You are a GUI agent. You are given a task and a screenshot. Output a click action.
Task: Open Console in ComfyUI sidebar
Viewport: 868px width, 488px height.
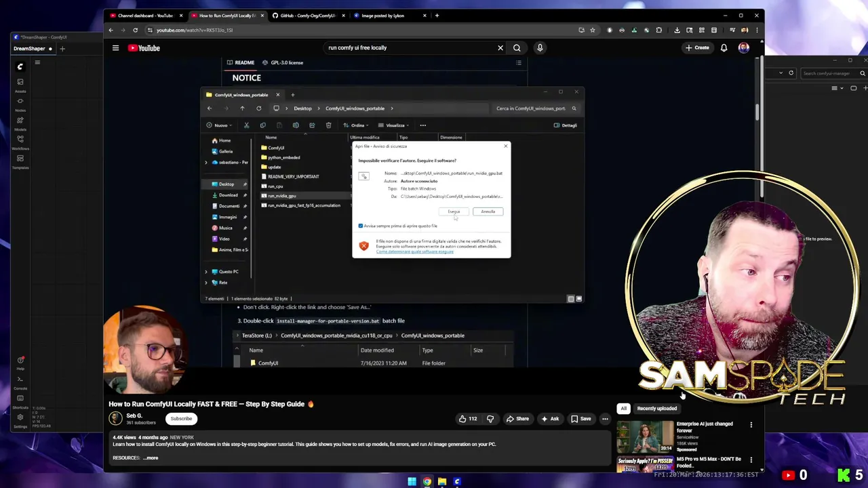point(20,382)
